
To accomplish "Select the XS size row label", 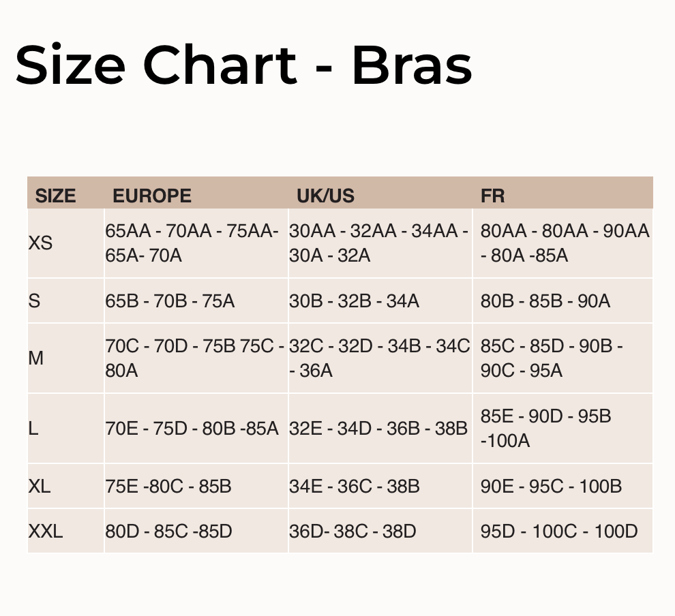I will point(40,243).
